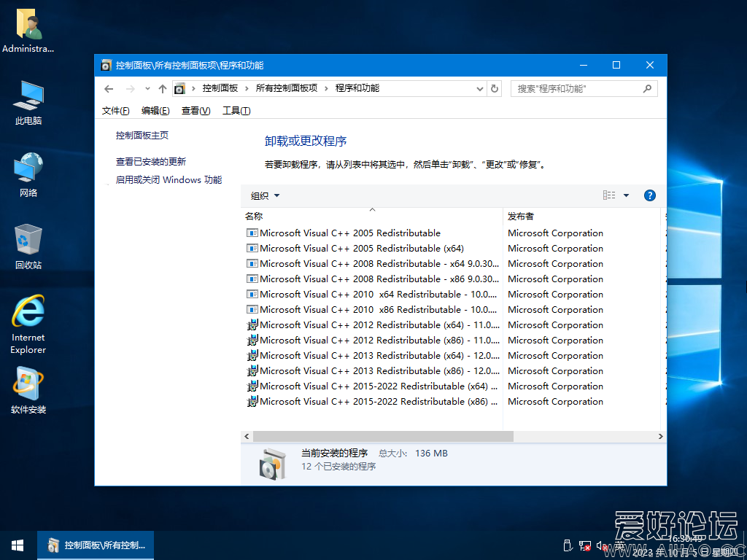Open the 文件(F) menu
Viewport: 747px width, 560px height.
115,110
